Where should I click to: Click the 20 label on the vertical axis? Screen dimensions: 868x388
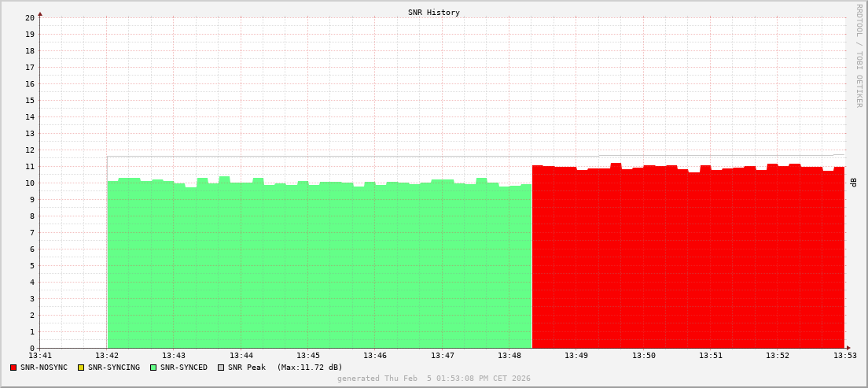click(29, 17)
